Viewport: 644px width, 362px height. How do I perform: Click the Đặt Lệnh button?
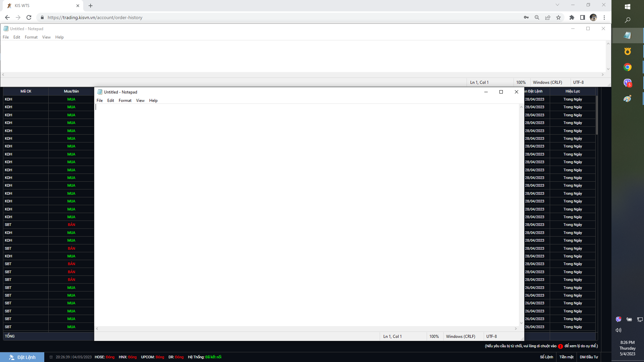[22, 357]
